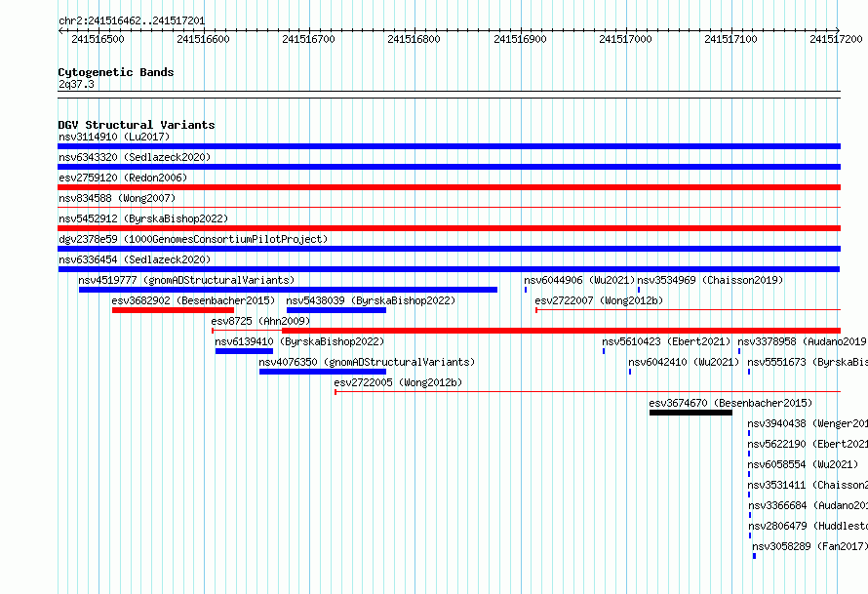Select the nsv3940438 (Wenger) label
The height and width of the screenshot is (594, 868).
pos(808,423)
